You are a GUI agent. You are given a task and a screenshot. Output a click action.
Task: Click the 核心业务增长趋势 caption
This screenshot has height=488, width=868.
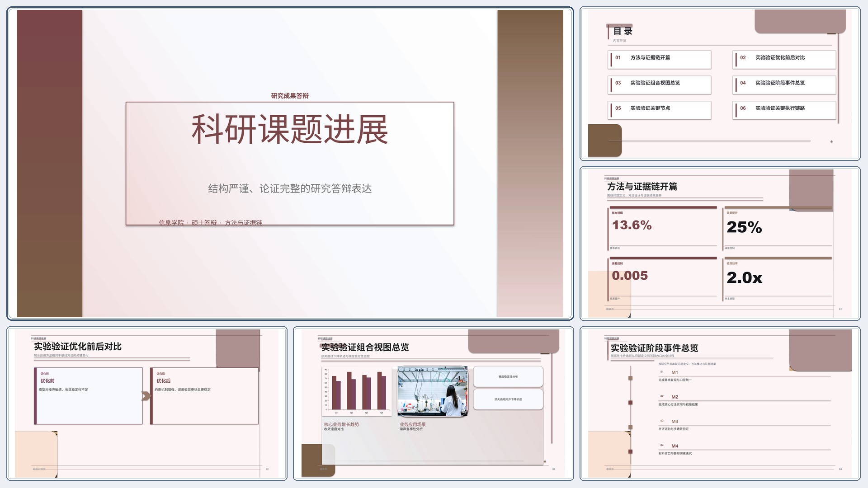[341, 425]
